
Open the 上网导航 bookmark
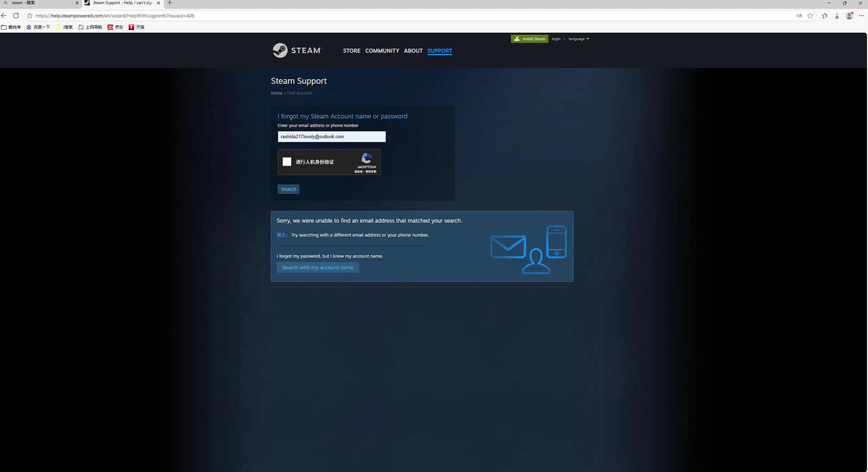[x=90, y=27]
